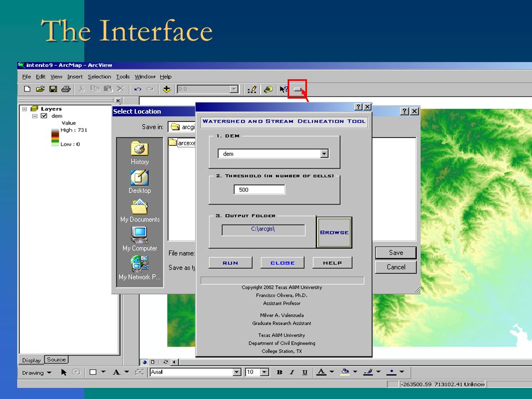The height and width of the screenshot is (399, 532).
Task: Choose the line color swatch
Action: point(368,372)
